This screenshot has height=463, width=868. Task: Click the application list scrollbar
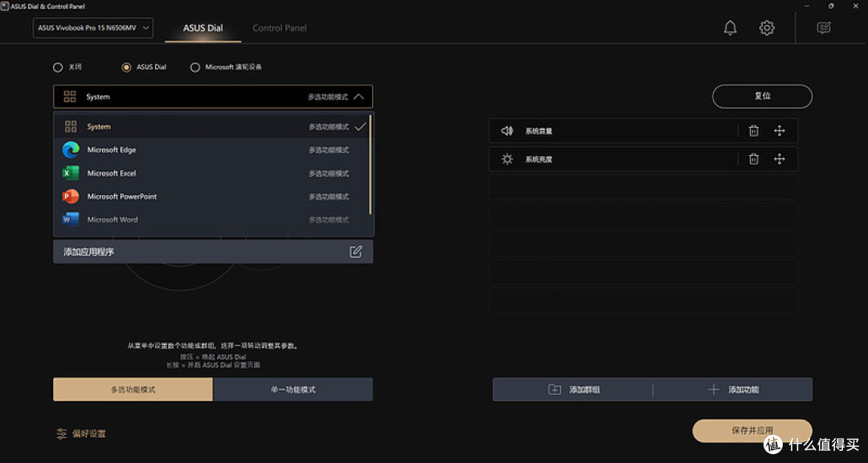point(371,165)
